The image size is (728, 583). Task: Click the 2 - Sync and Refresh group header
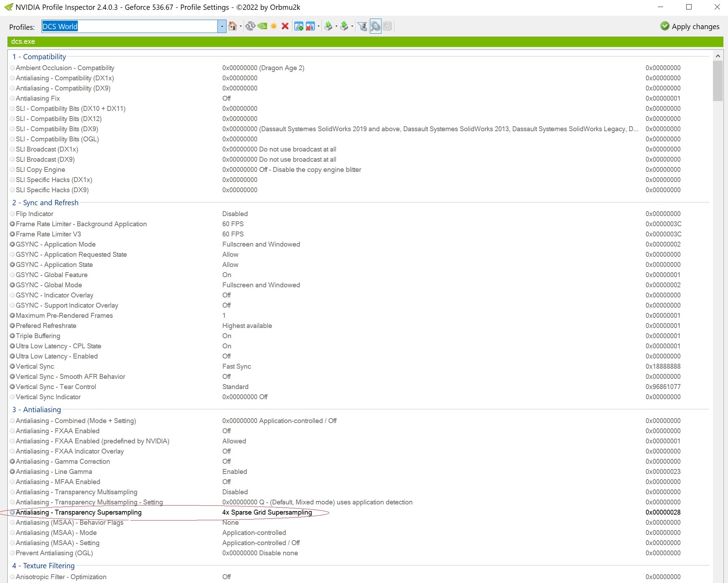pos(45,202)
